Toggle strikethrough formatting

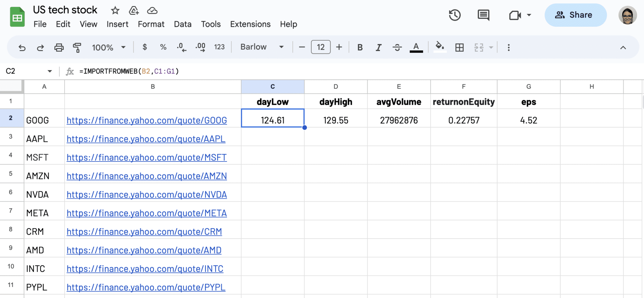[x=397, y=47]
